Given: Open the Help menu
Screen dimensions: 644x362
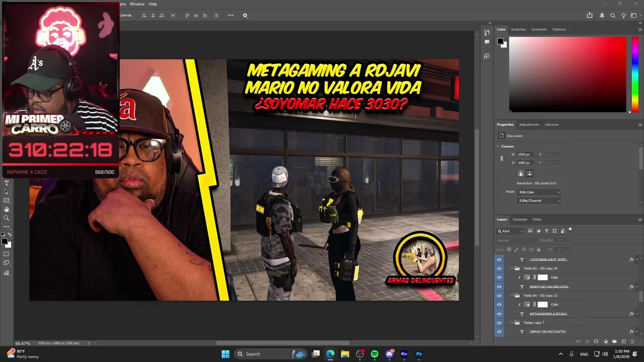Looking at the screenshot, I should coord(152,4).
